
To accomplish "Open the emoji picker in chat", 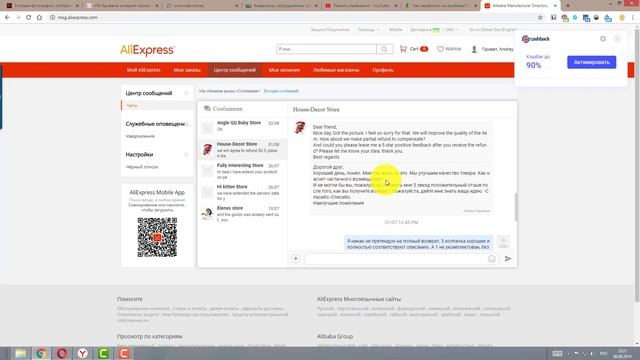I will click(x=492, y=259).
